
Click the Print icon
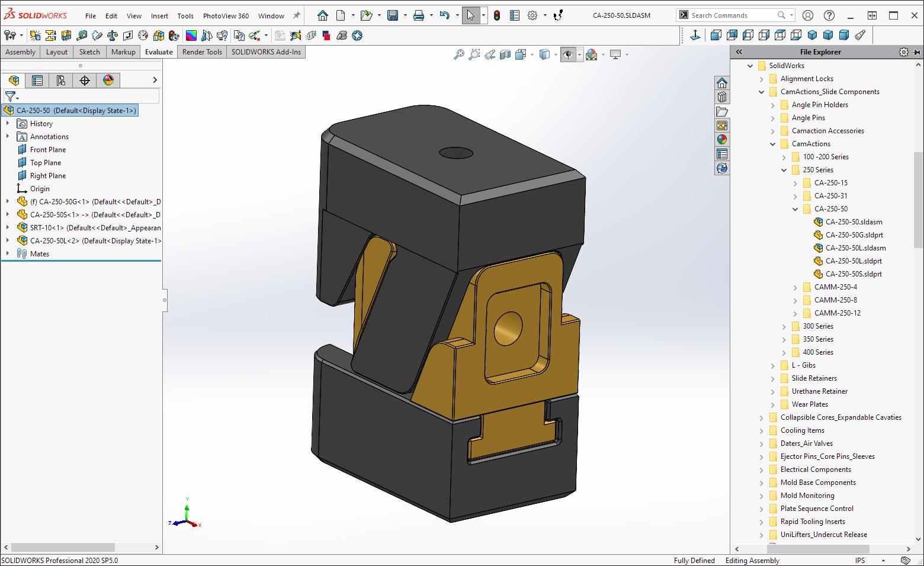tap(419, 15)
